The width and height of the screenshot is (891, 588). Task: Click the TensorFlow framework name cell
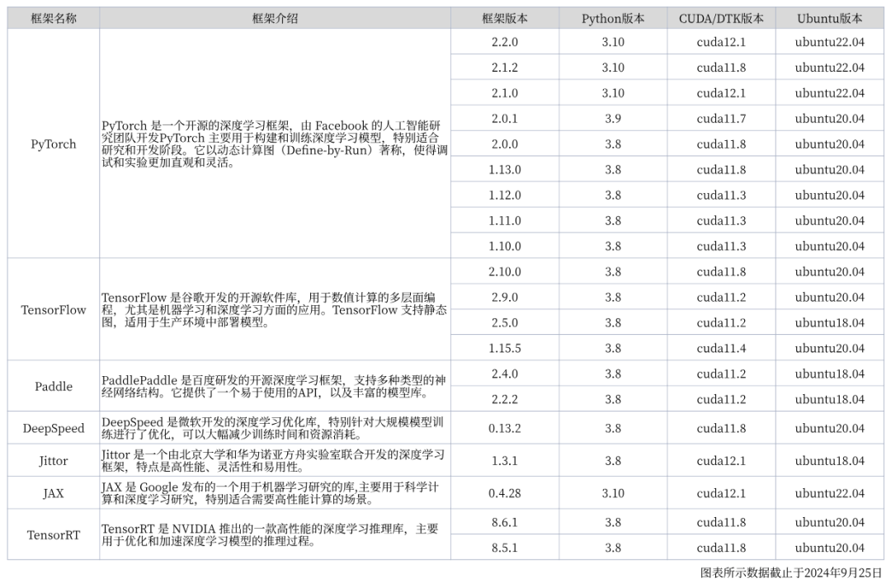coord(54,310)
